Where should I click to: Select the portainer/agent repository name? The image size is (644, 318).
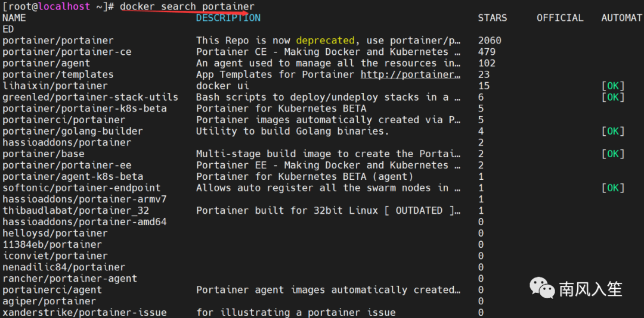(47, 64)
